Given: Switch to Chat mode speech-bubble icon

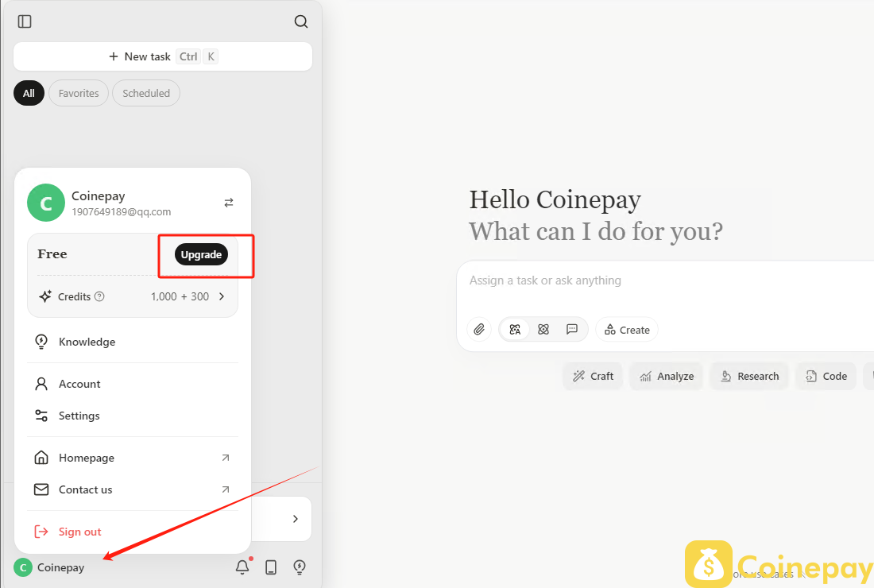Looking at the screenshot, I should click(572, 330).
